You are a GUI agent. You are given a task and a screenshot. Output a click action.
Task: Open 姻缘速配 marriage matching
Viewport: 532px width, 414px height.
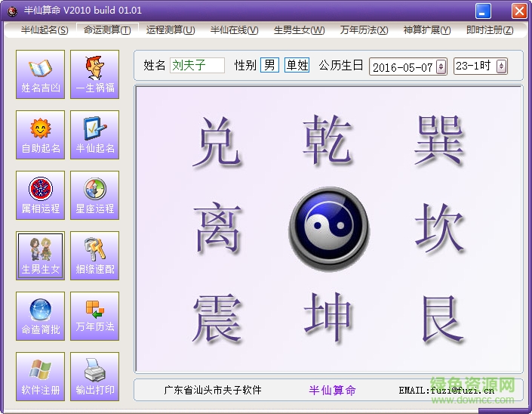click(x=94, y=256)
